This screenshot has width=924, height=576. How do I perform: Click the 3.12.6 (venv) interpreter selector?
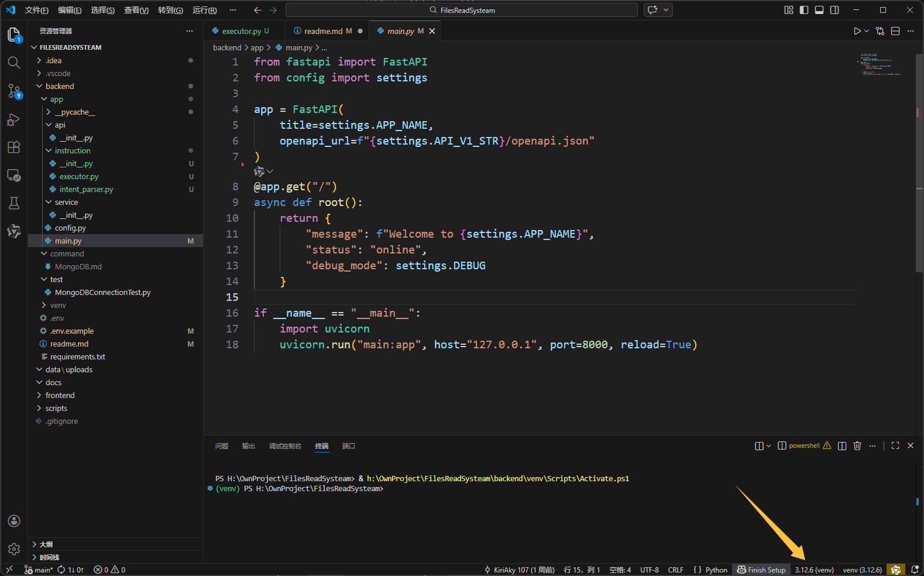click(814, 570)
